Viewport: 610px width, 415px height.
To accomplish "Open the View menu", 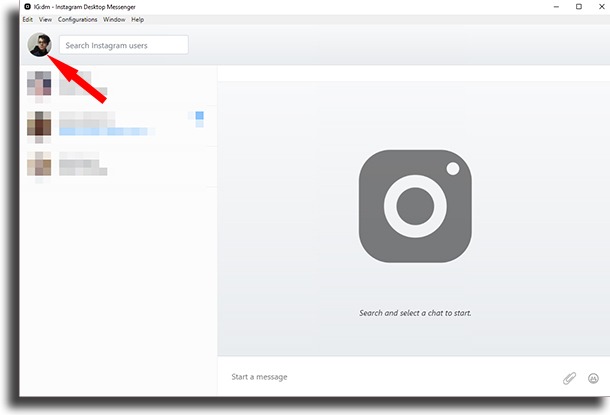I will tap(45, 19).
